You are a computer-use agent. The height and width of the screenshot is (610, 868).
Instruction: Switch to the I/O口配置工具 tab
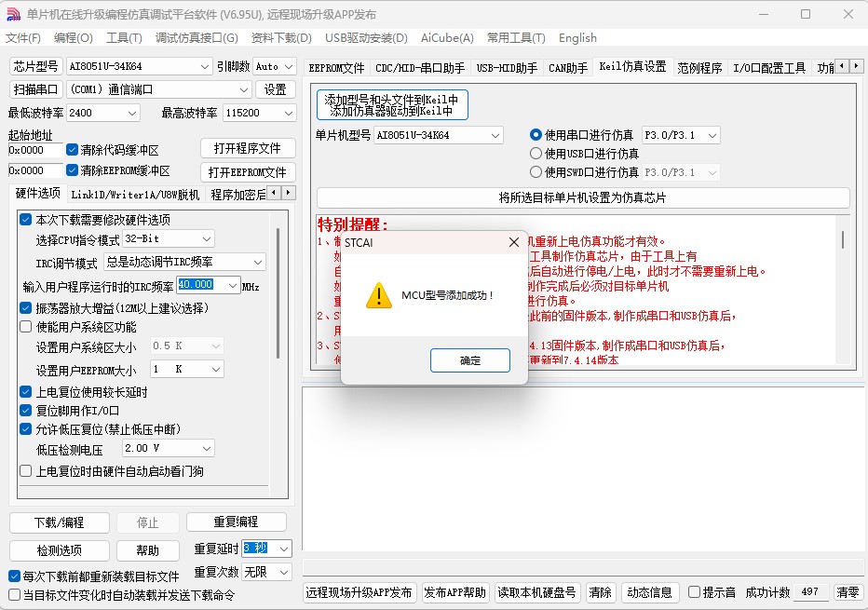point(769,68)
